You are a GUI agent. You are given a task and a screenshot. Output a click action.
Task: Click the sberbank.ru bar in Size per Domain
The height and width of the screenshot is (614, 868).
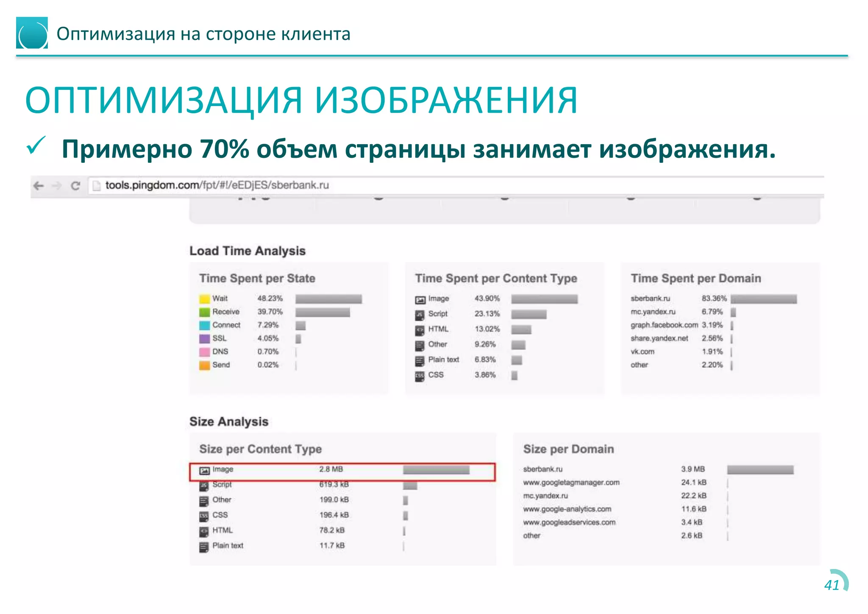(x=760, y=470)
